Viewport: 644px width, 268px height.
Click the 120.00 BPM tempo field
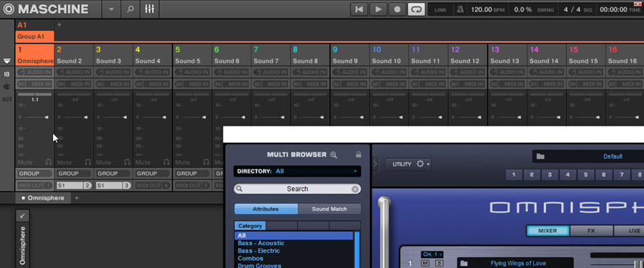click(x=488, y=9)
